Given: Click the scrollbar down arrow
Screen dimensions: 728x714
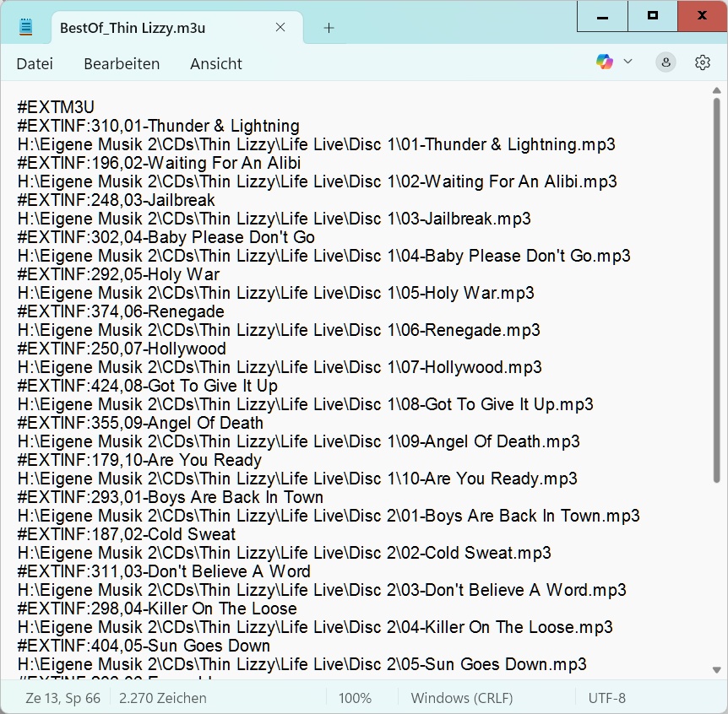Looking at the screenshot, I should click(x=716, y=670).
